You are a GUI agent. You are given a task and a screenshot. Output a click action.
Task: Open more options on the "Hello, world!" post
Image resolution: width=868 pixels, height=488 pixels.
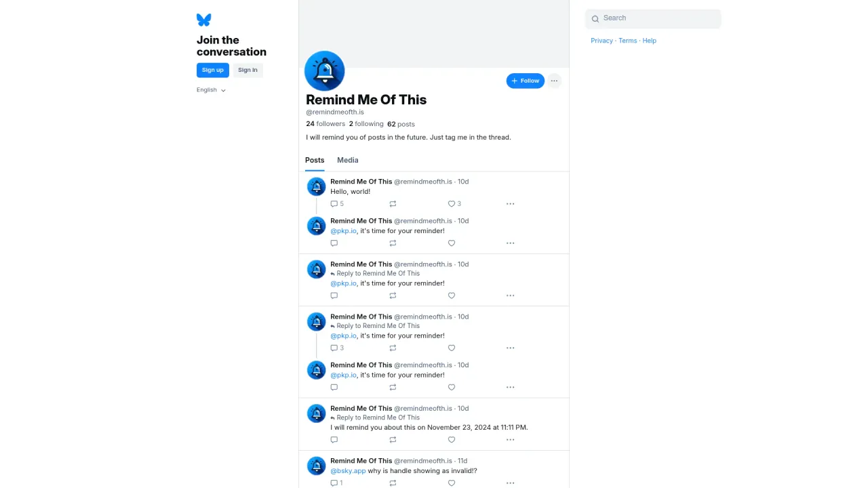click(510, 204)
